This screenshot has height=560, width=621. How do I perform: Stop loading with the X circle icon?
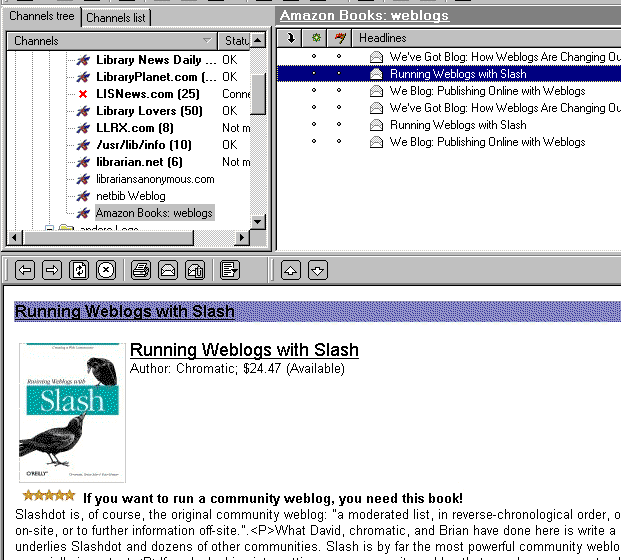(106, 270)
